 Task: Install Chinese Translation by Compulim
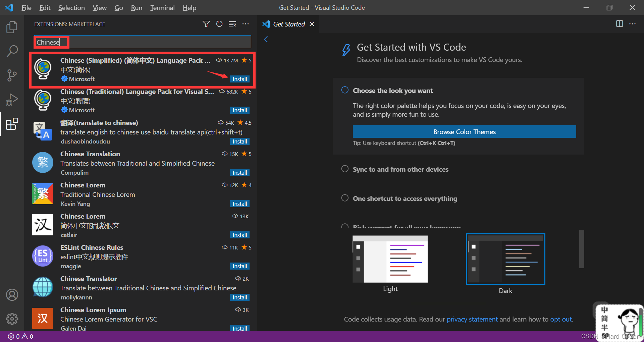tap(240, 173)
